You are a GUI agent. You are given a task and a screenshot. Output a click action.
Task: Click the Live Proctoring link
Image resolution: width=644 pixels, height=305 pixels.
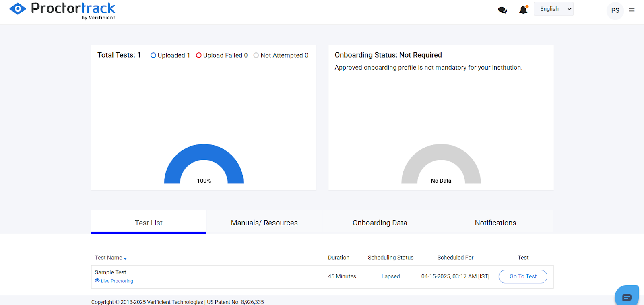[117, 281]
